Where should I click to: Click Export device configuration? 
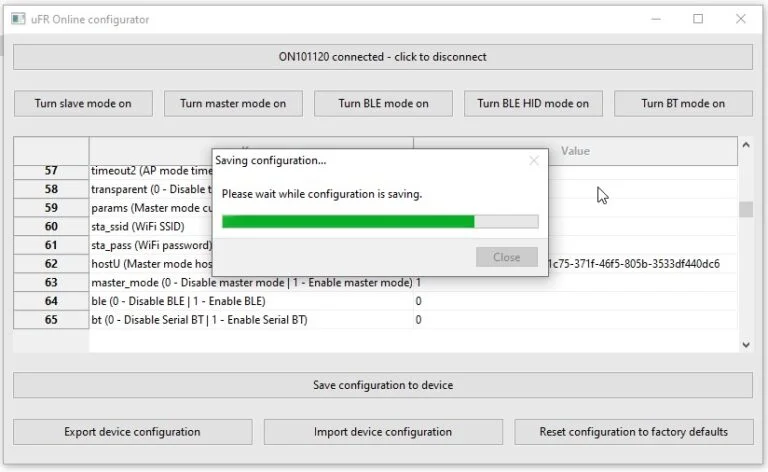pos(133,432)
